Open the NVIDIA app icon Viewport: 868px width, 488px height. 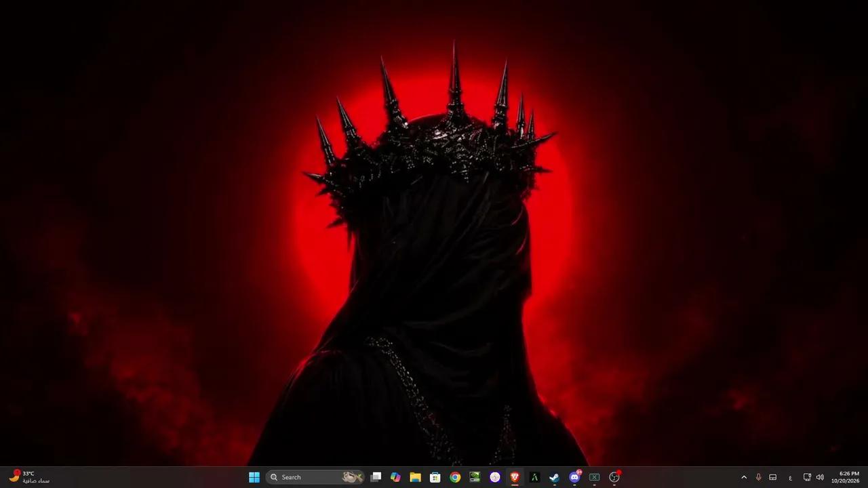[475, 477]
